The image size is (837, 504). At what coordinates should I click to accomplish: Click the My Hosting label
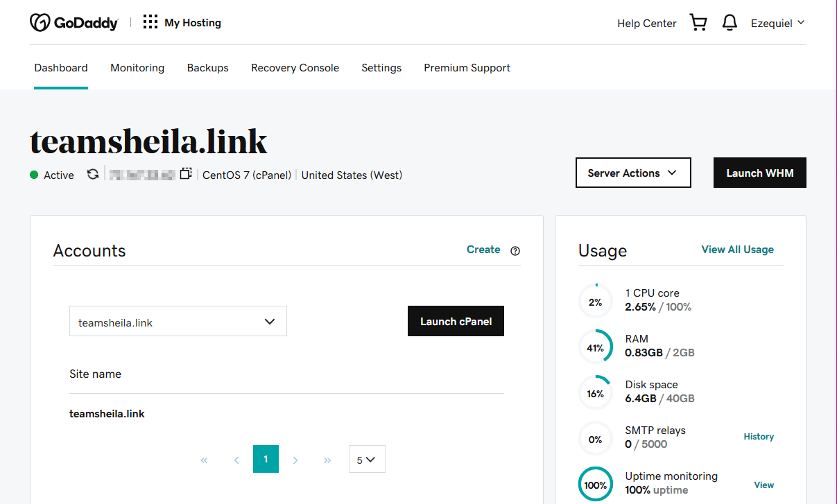click(193, 23)
